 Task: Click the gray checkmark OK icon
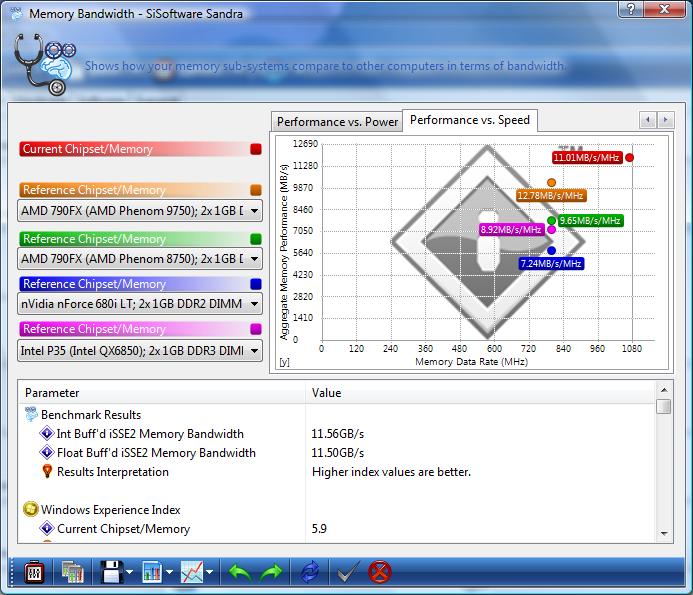click(348, 573)
